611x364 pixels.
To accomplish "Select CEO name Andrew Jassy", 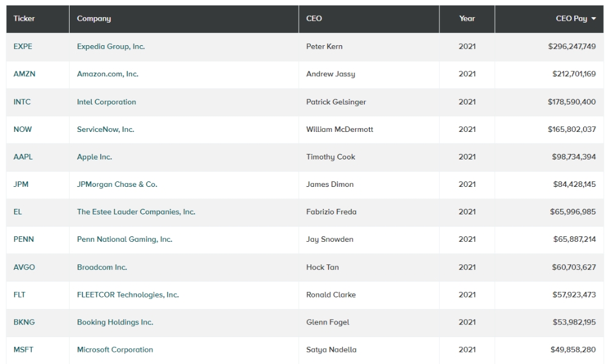I will pyautogui.click(x=331, y=74).
